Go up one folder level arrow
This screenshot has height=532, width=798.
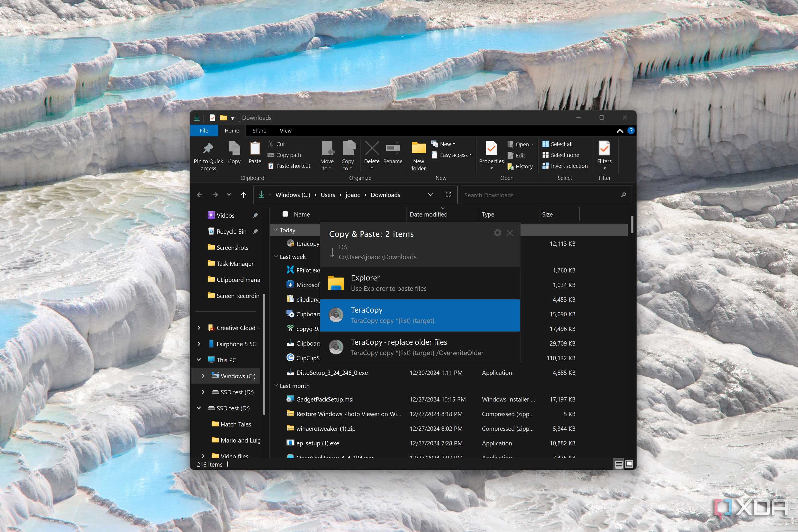tap(243, 195)
